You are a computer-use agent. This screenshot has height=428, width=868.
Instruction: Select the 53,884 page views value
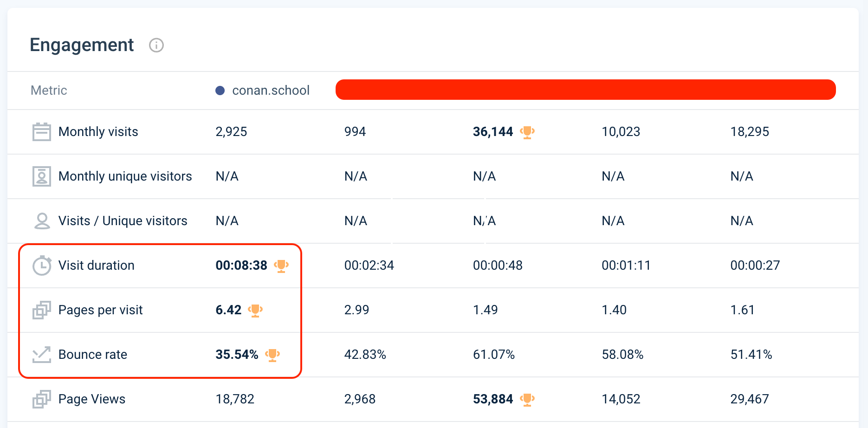(x=493, y=399)
